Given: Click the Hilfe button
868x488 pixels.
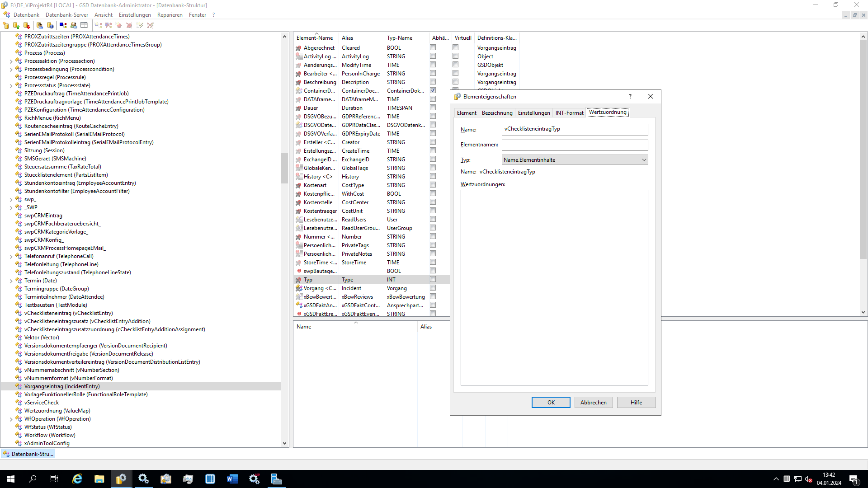Looking at the screenshot, I should (636, 403).
